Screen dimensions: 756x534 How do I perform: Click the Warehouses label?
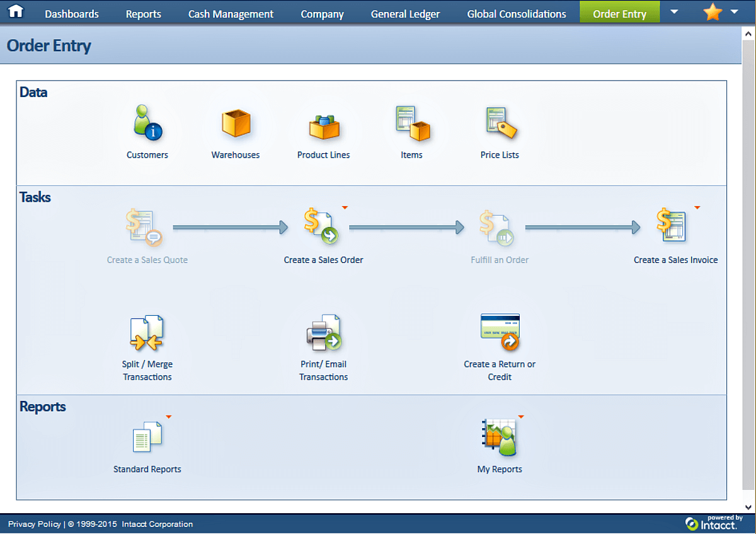tap(236, 155)
